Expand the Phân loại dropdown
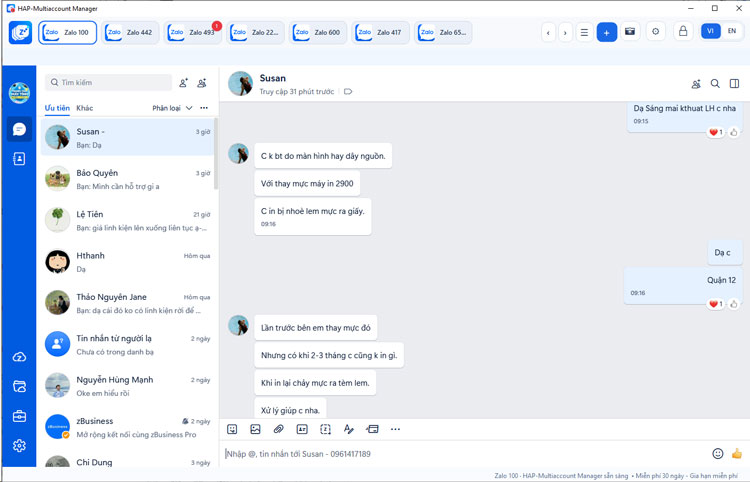Image resolution: width=750 pixels, height=482 pixels. 172,108
